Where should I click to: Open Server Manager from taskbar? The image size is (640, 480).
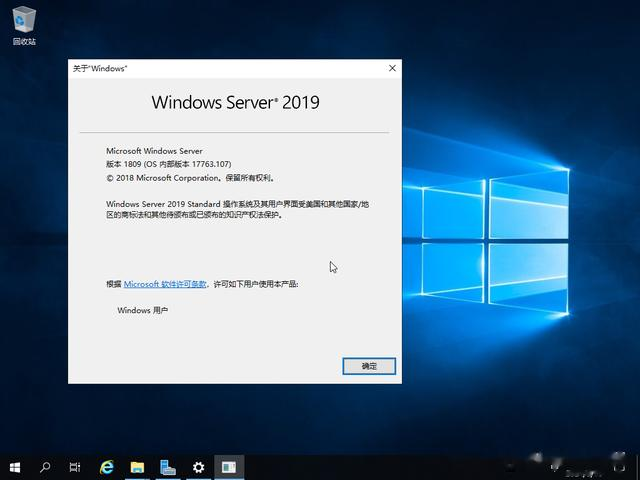pos(168,467)
